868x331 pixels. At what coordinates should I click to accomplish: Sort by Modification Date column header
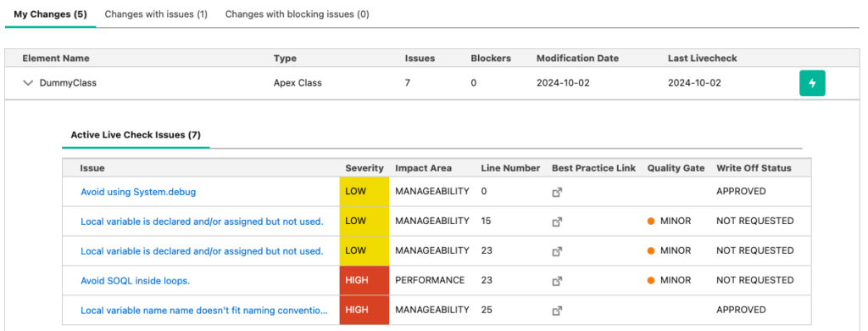[577, 59]
